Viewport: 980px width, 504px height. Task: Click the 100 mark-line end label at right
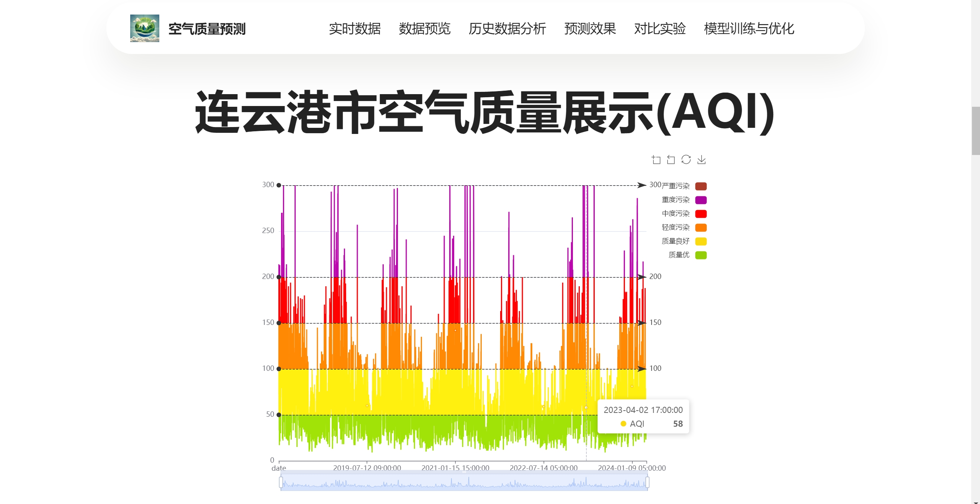point(655,368)
